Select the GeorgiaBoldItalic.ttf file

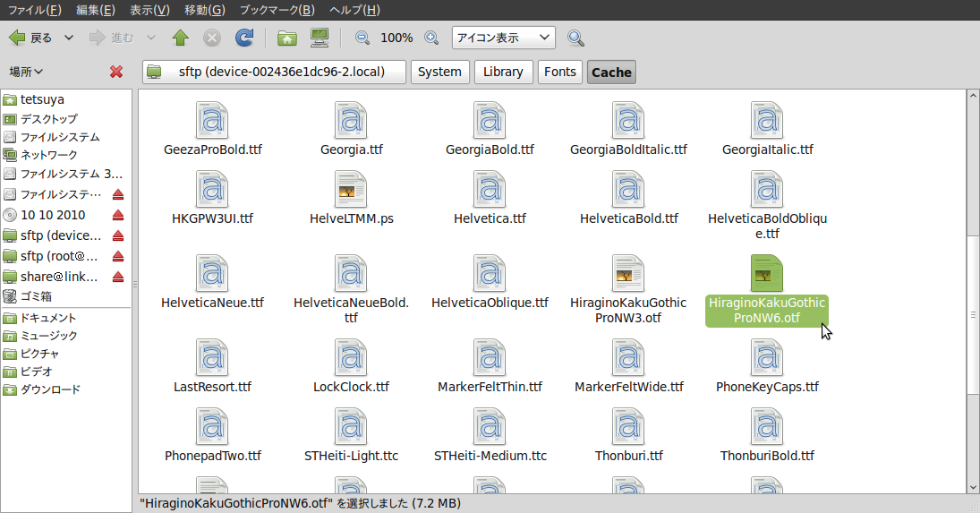tap(628, 129)
